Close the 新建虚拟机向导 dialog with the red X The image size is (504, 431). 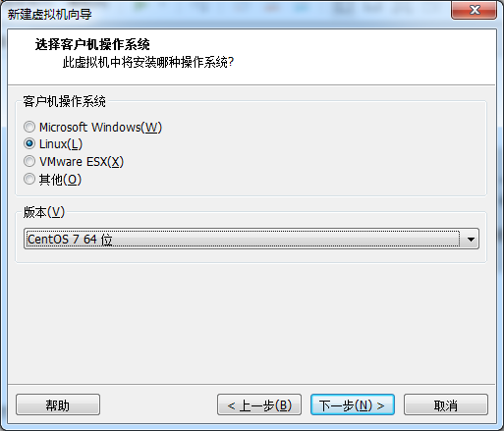(475, 10)
